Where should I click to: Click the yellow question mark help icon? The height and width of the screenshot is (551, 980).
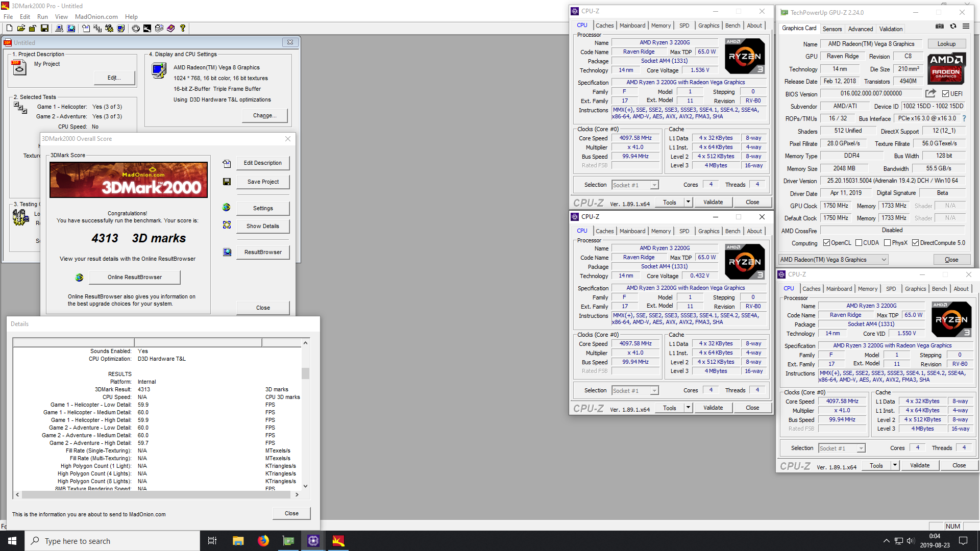[x=182, y=29]
